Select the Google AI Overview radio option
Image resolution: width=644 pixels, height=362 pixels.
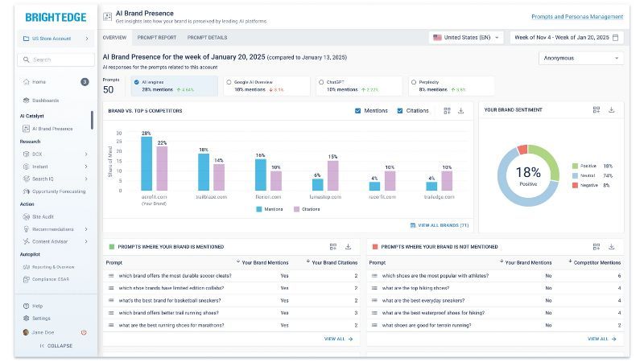point(229,82)
